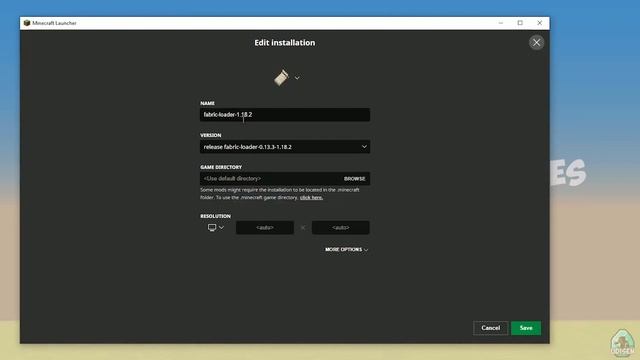Open the Version dropdown
Viewport: 640px width, 360px height.
(285, 147)
